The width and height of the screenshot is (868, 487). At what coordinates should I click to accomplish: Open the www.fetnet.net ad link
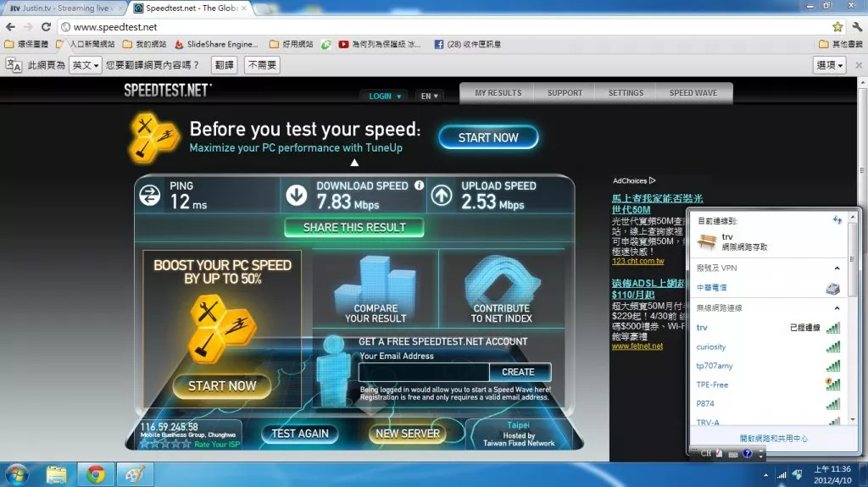pos(637,346)
